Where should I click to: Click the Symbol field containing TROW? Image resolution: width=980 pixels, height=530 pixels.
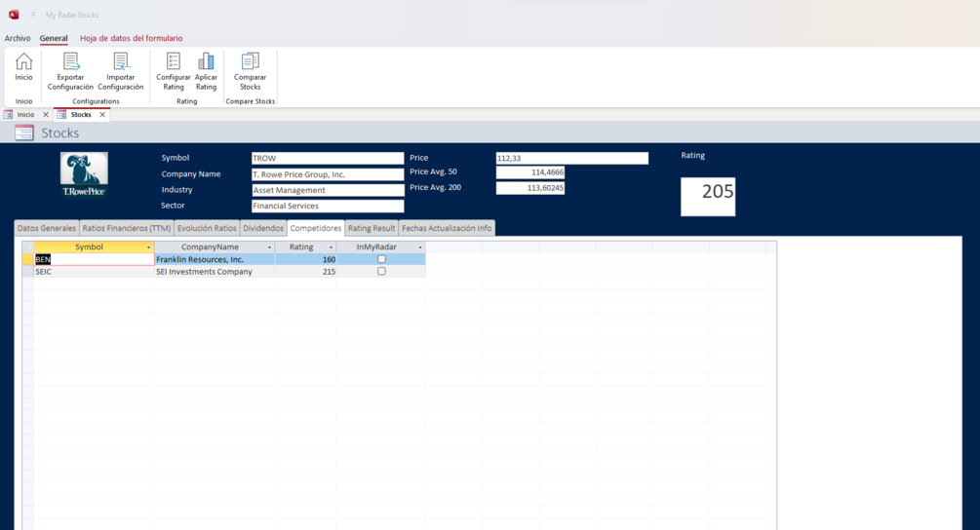coord(328,158)
